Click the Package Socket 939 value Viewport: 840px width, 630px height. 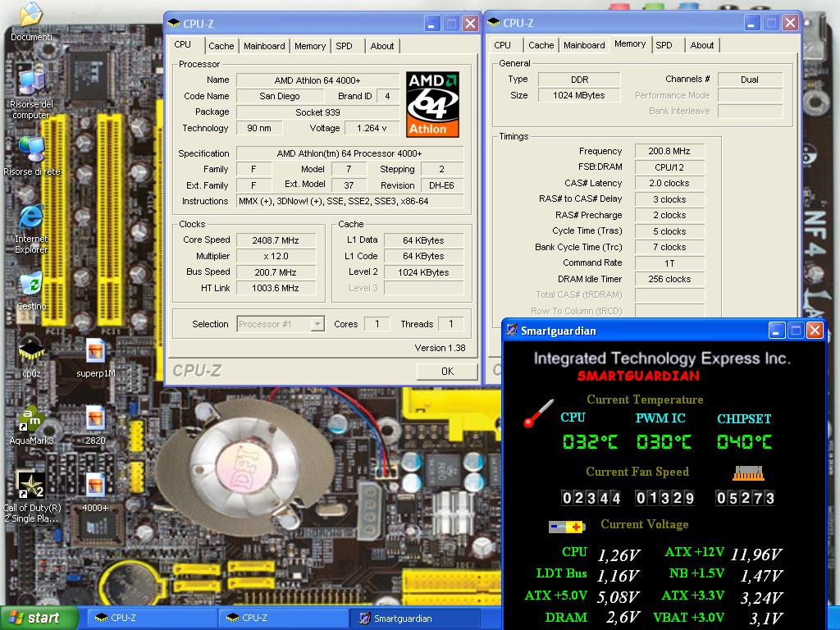point(317,112)
